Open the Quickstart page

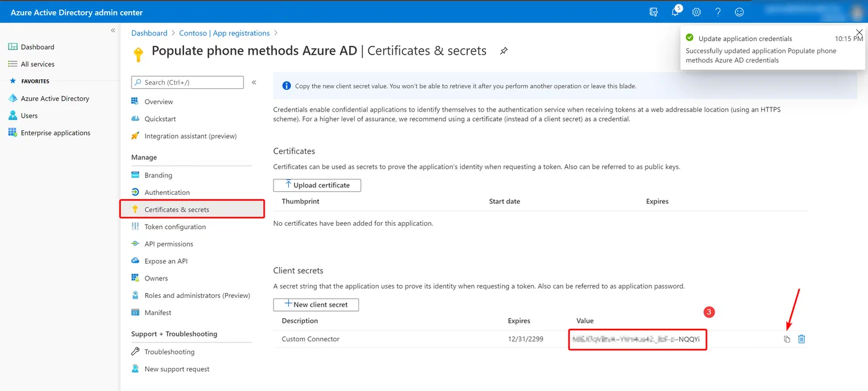point(160,119)
